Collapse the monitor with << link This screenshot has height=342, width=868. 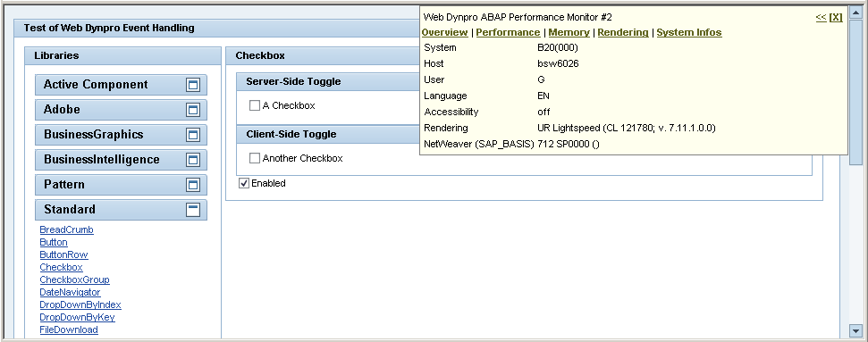point(821,18)
